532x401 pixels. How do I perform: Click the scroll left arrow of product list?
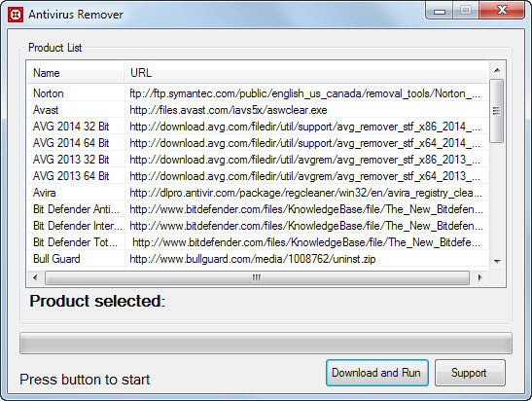coord(35,277)
